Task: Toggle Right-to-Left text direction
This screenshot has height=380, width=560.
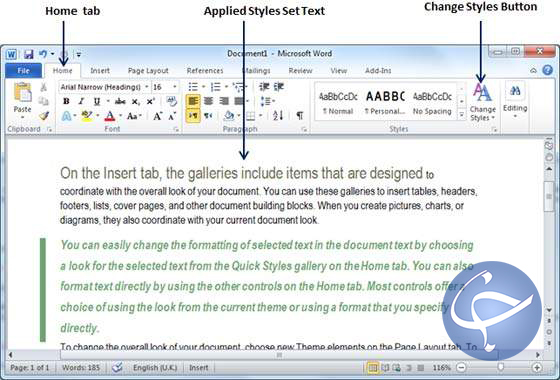Action: 208,115
